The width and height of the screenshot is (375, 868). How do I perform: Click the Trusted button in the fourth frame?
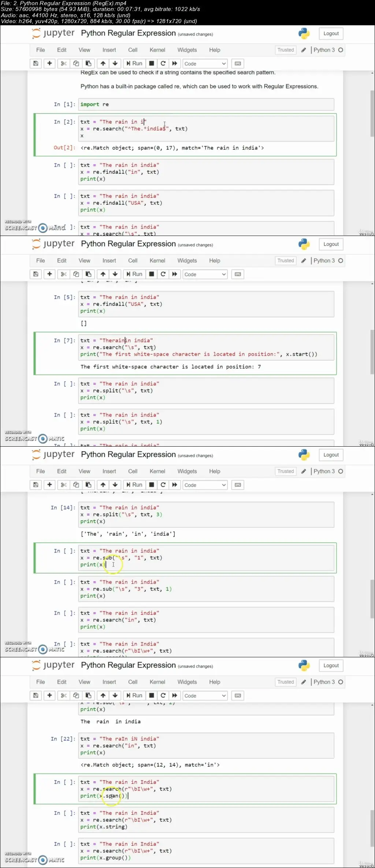point(286,682)
